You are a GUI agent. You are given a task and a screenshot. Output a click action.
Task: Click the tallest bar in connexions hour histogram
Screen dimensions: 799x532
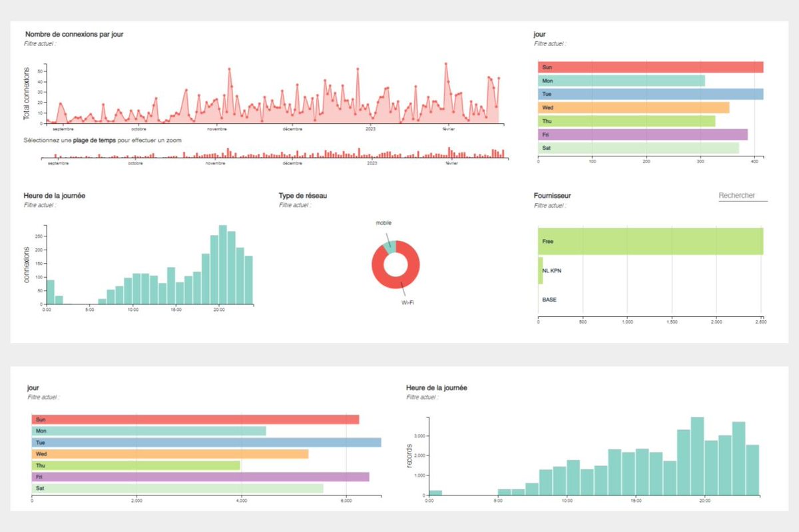click(223, 264)
